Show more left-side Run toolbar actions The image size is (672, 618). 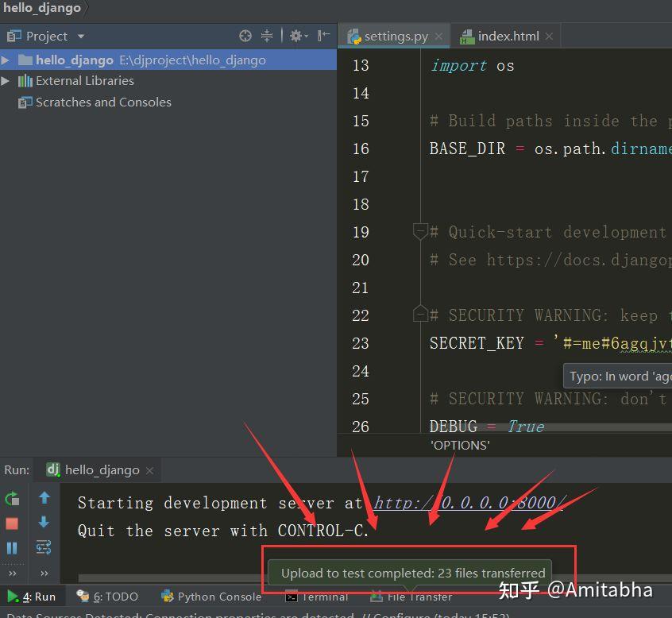click(x=13, y=573)
